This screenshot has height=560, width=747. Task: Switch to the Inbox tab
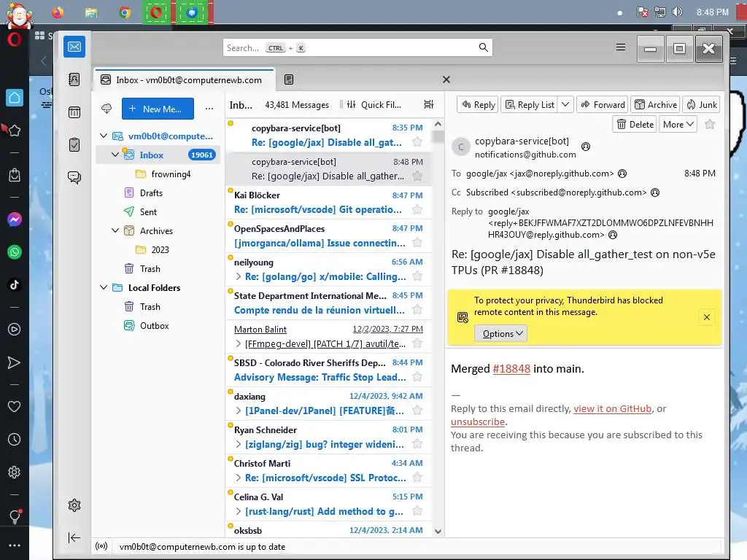pyautogui.click(x=185, y=80)
